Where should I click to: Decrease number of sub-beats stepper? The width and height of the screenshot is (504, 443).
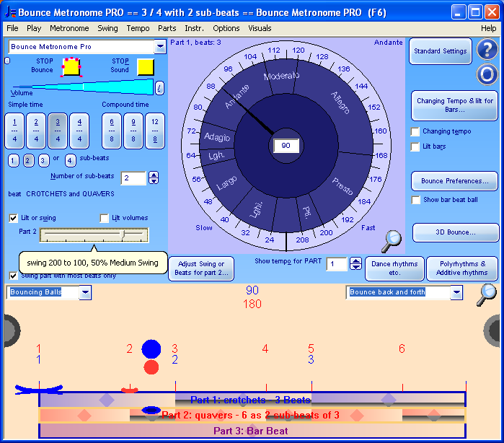click(x=154, y=181)
